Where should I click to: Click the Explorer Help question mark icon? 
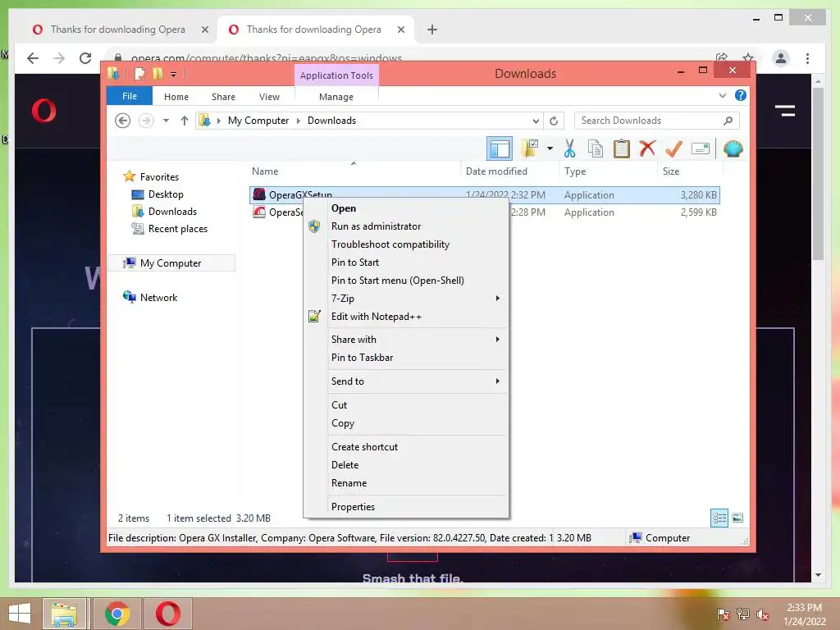click(741, 95)
